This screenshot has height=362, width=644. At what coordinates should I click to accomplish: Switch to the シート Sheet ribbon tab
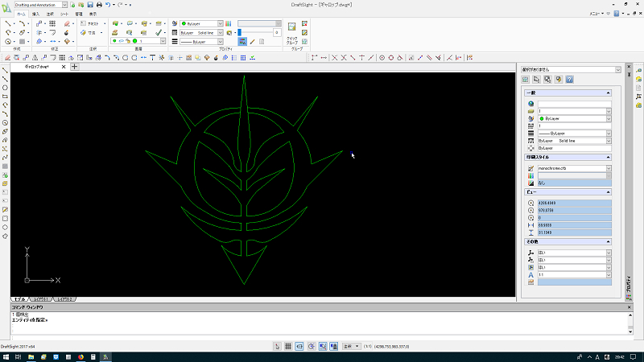pos(64,14)
